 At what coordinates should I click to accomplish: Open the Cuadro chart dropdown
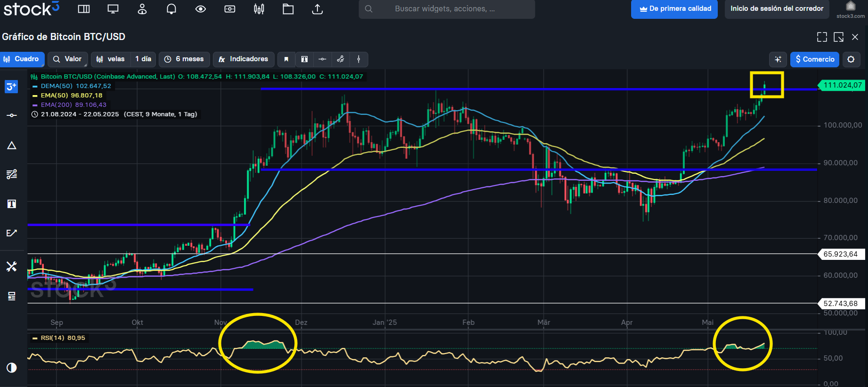(x=22, y=59)
